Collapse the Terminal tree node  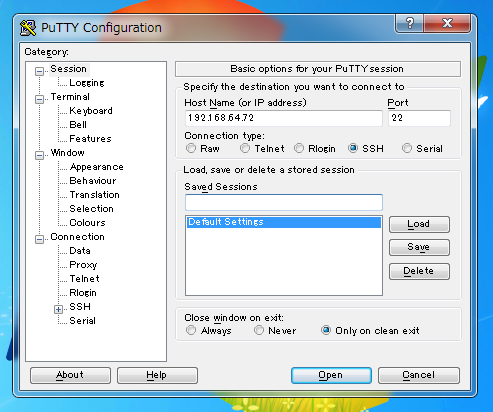pos(39,99)
